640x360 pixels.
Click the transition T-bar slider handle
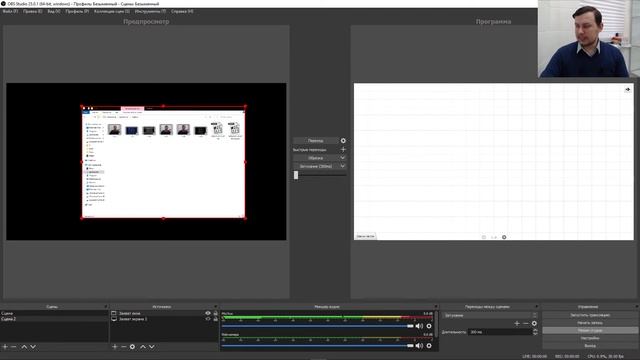click(x=296, y=175)
